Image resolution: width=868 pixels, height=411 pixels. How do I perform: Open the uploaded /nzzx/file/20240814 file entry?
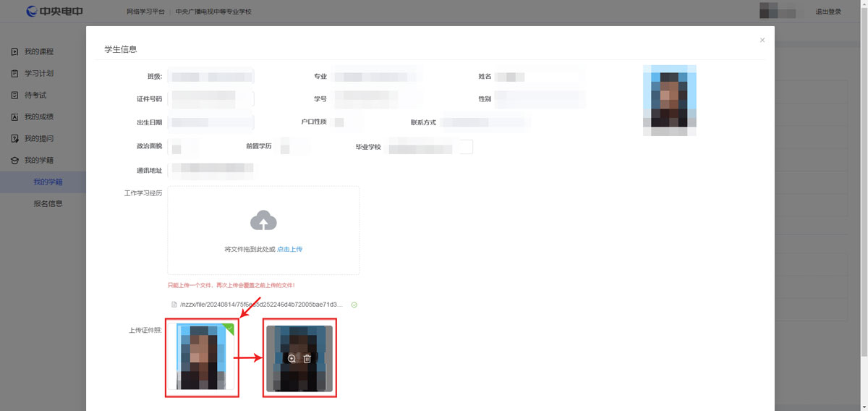[261, 305]
